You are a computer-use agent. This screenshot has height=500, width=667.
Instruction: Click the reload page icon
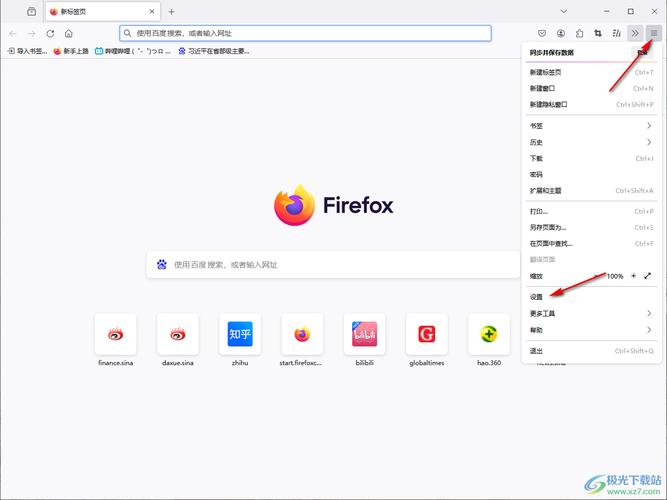click(50, 33)
